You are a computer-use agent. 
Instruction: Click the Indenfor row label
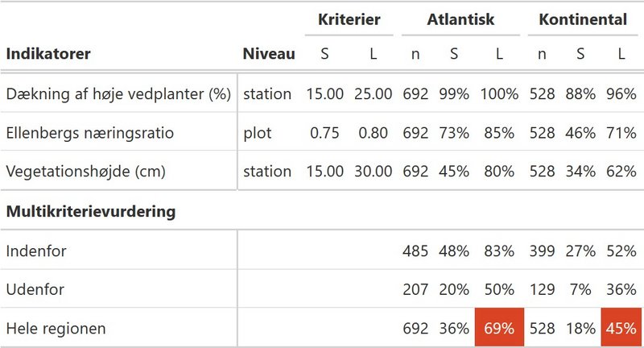point(36,251)
